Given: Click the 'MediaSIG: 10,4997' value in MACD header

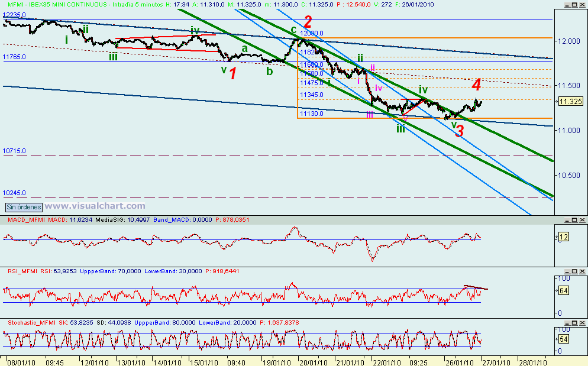Looking at the screenshot, I should pyautogui.click(x=122, y=220).
